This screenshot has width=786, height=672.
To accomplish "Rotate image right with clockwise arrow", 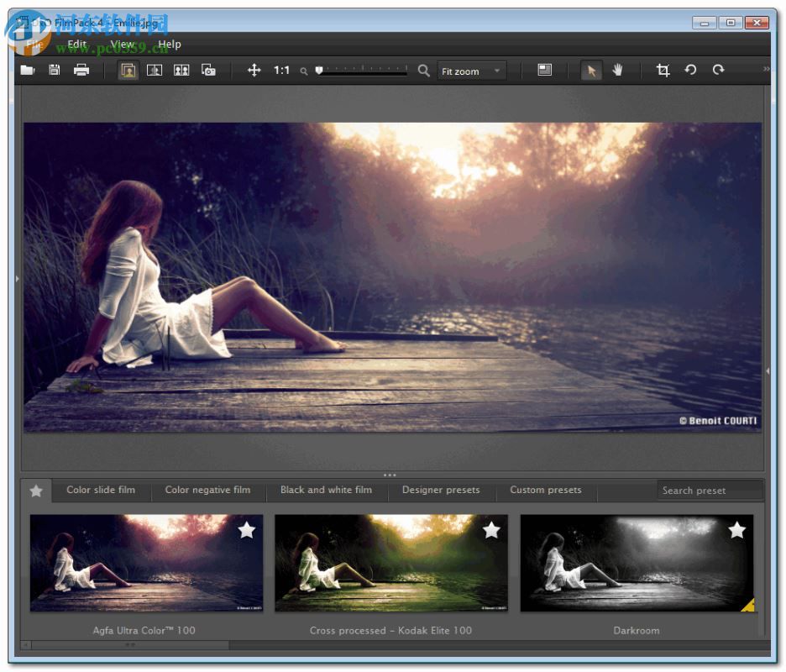I will pos(718,71).
